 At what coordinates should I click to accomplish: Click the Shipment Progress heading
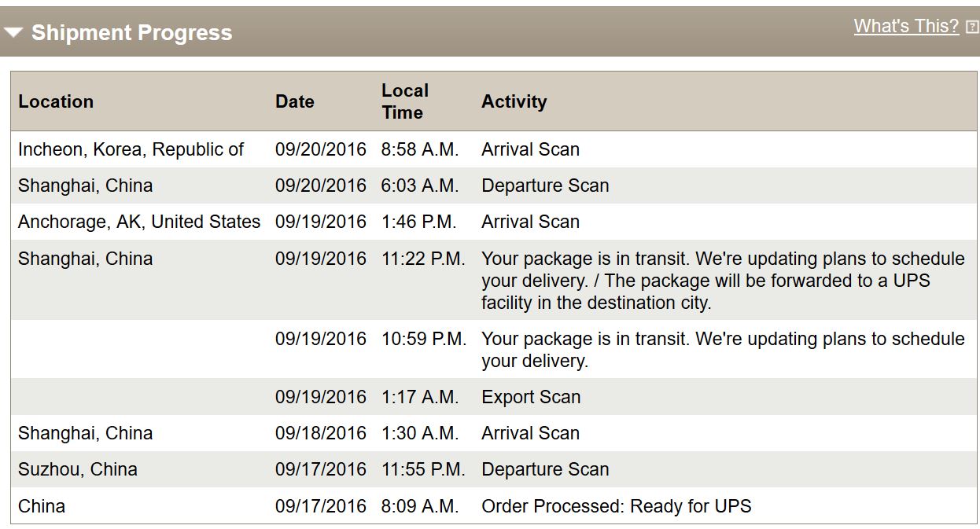point(131,33)
